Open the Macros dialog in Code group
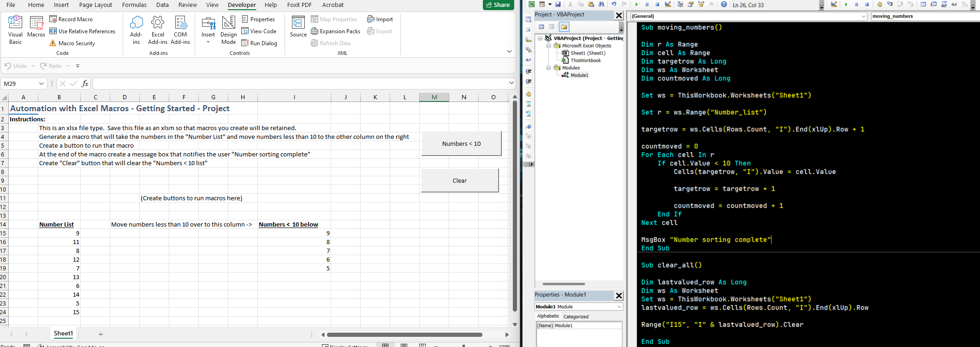This screenshot has height=347, width=980. (x=36, y=27)
